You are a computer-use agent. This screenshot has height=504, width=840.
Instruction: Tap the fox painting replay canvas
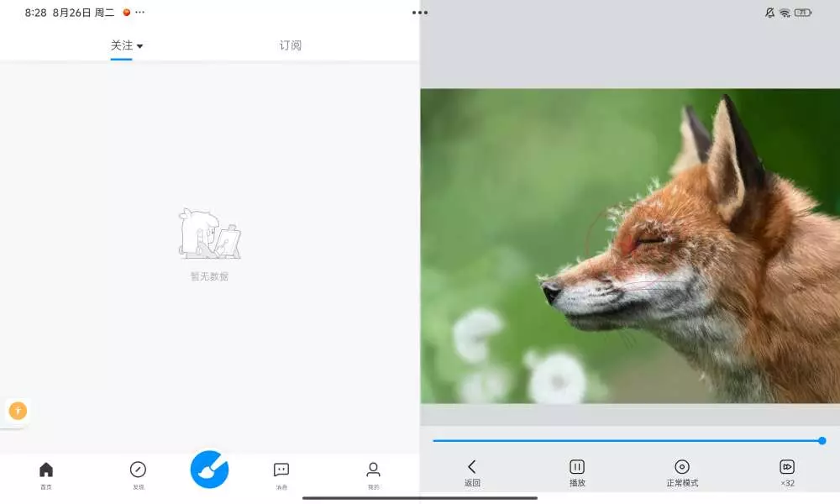tap(630, 246)
